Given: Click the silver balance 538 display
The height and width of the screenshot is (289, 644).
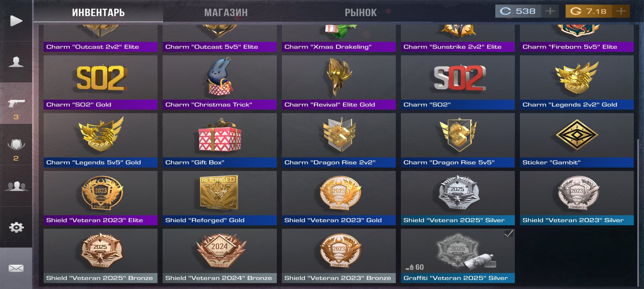Looking at the screenshot, I should click(518, 11).
